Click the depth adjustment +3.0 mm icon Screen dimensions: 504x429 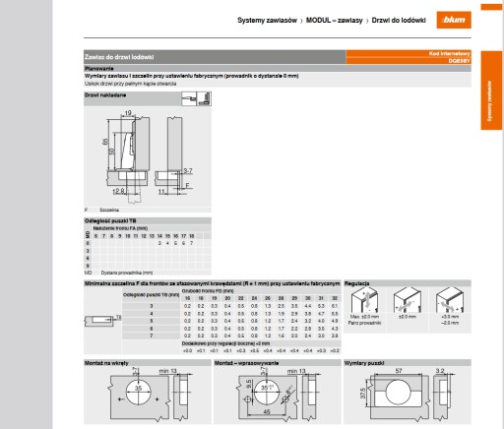(450, 300)
